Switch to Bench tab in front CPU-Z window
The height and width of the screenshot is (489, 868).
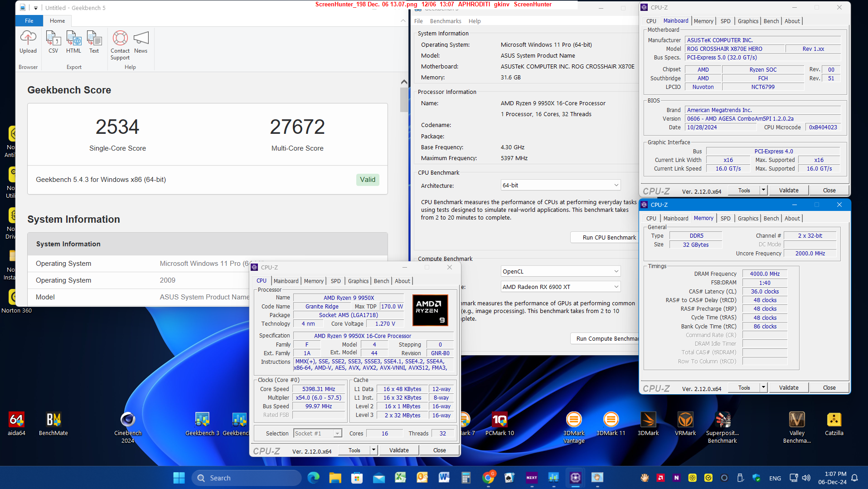click(381, 281)
